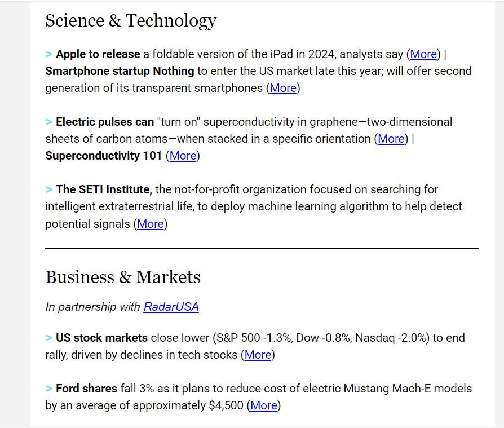Click the horizontal divider between sections

tap(262, 248)
